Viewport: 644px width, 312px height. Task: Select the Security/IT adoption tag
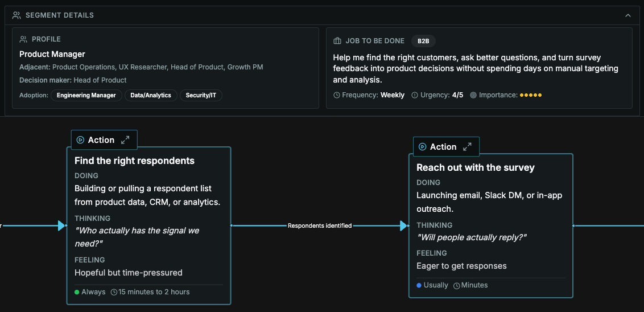point(201,96)
